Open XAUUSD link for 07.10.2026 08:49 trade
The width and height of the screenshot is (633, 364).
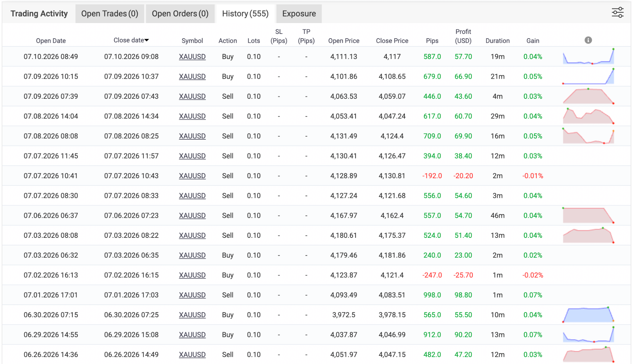(x=192, y=57)
